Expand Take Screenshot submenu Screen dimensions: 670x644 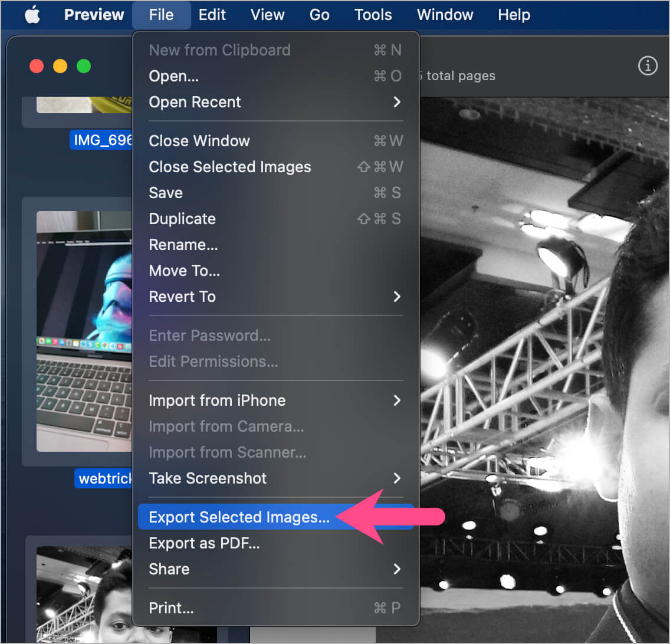(x=275, y=478)
